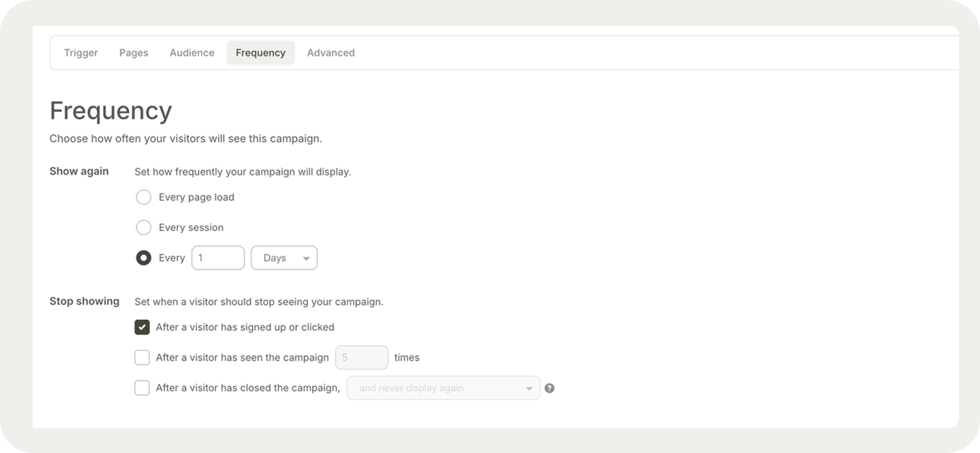Check After a visitor has closed campaign

(142, 388)
